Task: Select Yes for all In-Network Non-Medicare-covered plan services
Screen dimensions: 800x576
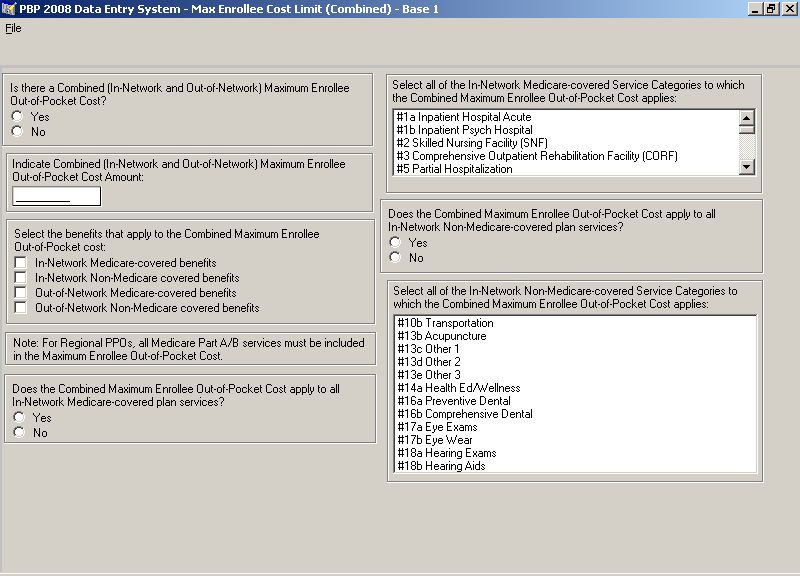Action: click(395, 242)
